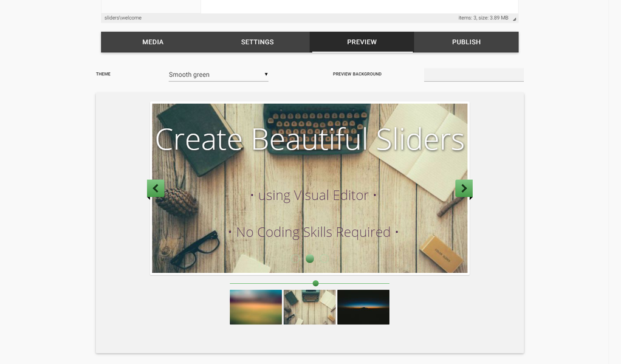Click the sliders\welcome path text
Viewport: 621px width, 364px height.
(123, 18)
